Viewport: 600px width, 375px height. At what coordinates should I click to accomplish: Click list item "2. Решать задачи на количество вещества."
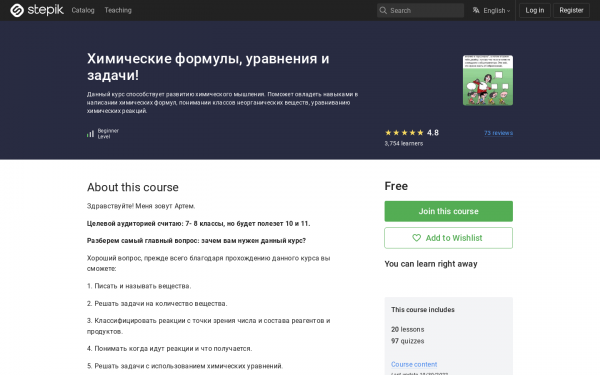coord(157,303)
